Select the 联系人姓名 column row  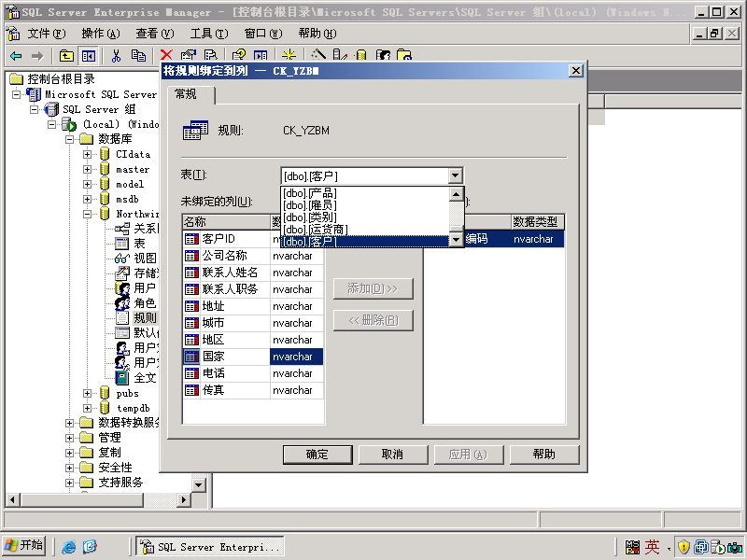coord(253,273)
